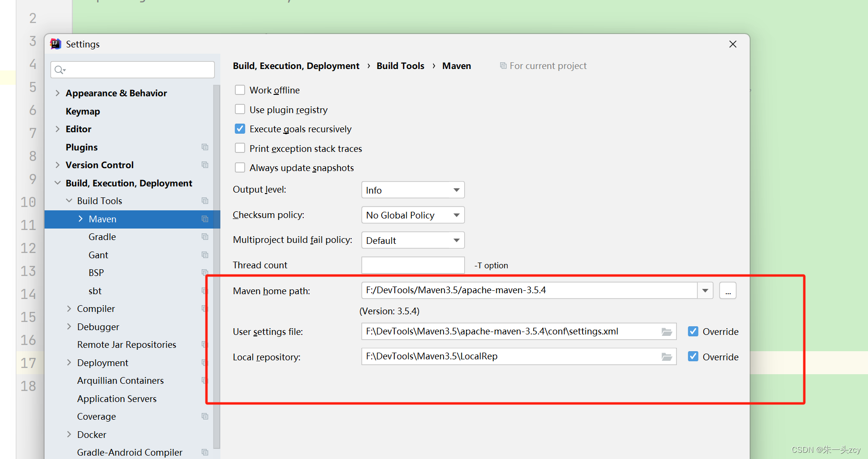Click the settings search field

132,70
